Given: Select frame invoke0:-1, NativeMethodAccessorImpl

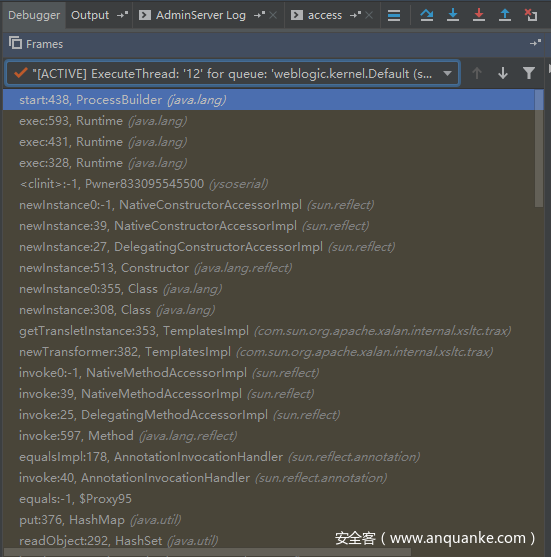Looking at the screenshot, I should pyautogui.click(x=268, y=373).
